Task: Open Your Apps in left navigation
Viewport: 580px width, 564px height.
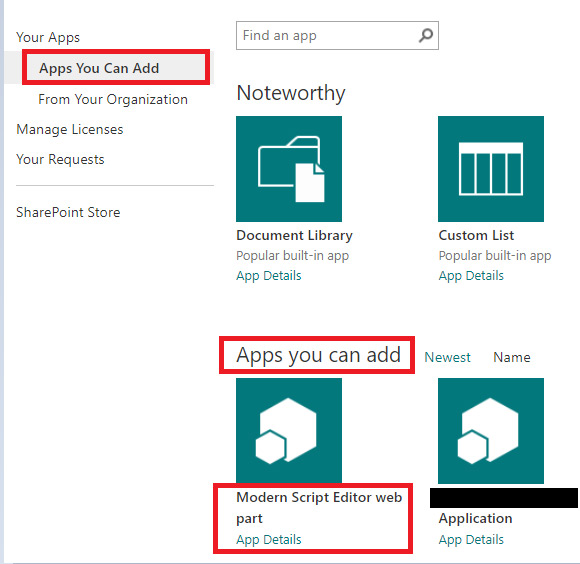Action: [x=48, y=37]
